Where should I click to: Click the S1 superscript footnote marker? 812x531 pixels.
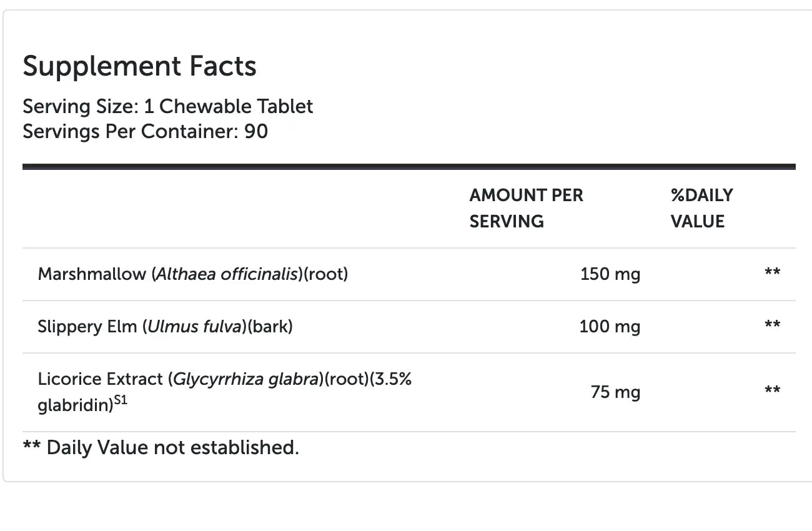[x=121, y=401]
